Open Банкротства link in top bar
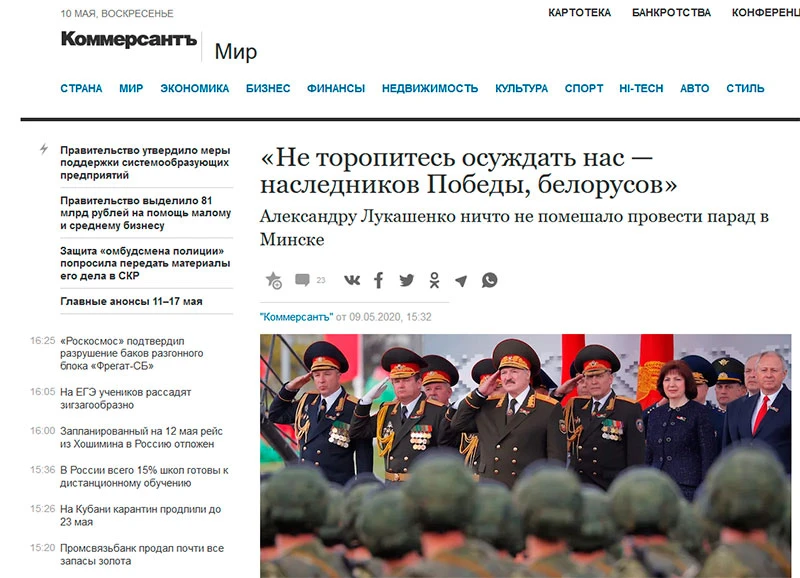 (x=671, y=13)
